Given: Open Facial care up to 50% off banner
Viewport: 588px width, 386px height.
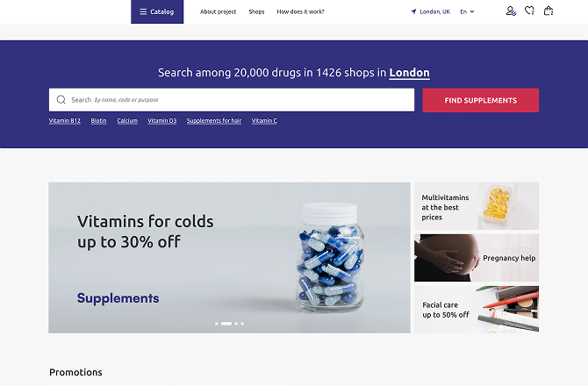Looking at the screenshot, I should click(x=477, y=310).
